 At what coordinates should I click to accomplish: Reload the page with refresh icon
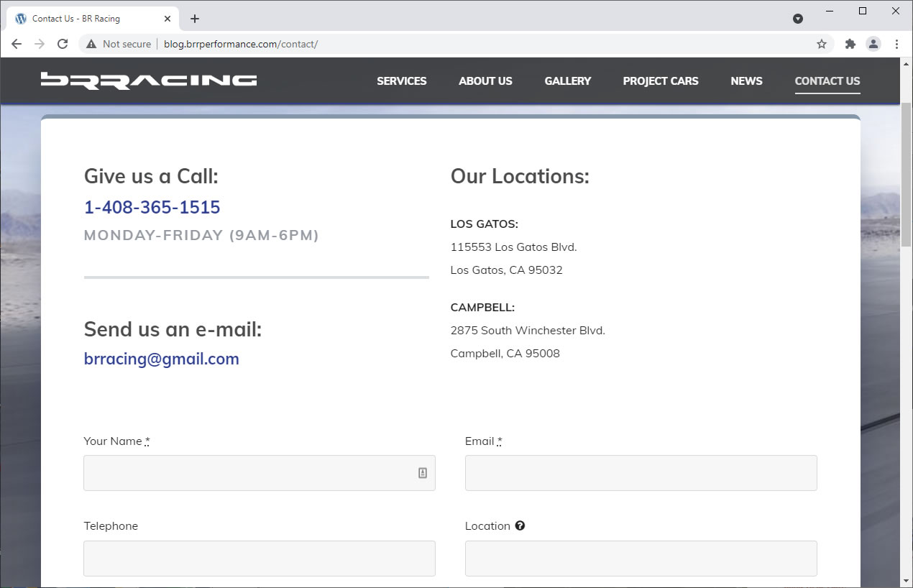click(x=63, y=44)
